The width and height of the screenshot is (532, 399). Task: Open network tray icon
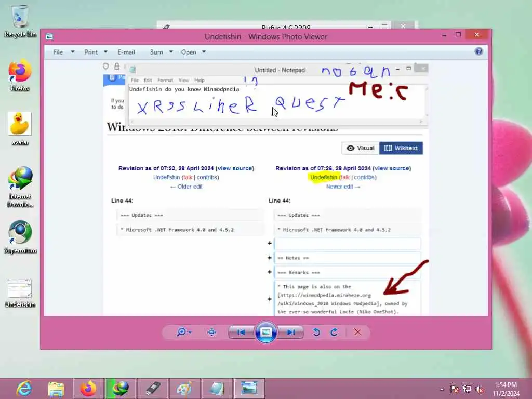467,389
